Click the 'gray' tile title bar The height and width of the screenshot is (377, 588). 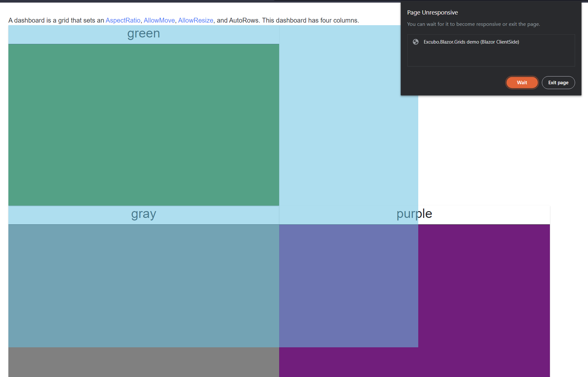pos(144,214)
